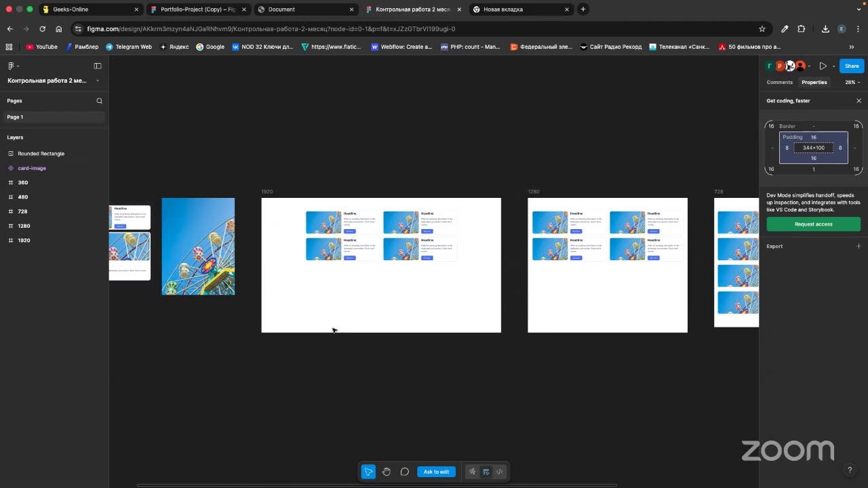Open the Google bookmark

pos(210,47)
